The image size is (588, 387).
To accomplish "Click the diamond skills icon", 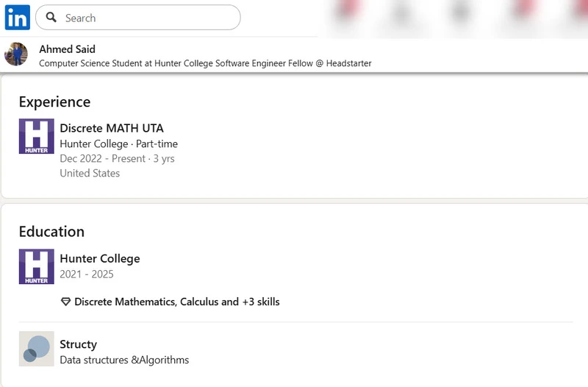I will (65, 302).
